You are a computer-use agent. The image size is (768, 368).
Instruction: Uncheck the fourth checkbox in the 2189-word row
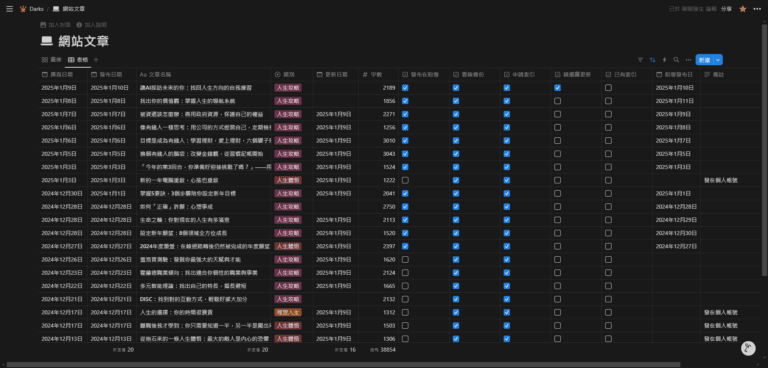[x=557, y=88]
